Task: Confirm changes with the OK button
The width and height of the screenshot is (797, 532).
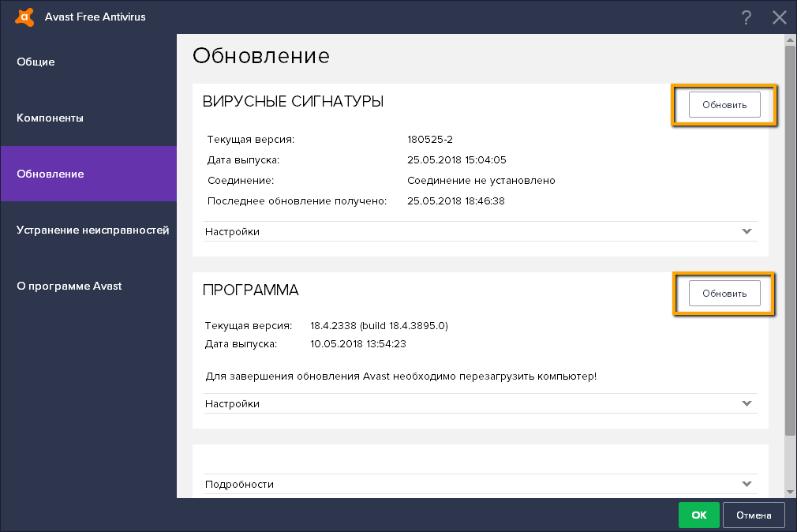Action: 698,515
